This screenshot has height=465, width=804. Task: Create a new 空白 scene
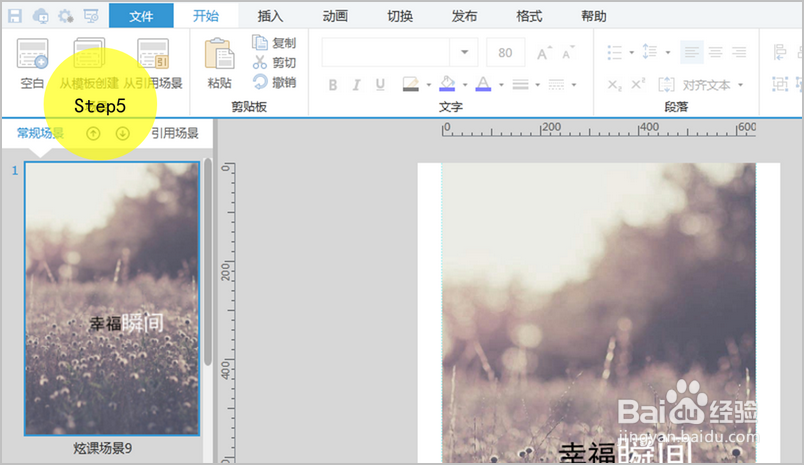tap(32, 63)
